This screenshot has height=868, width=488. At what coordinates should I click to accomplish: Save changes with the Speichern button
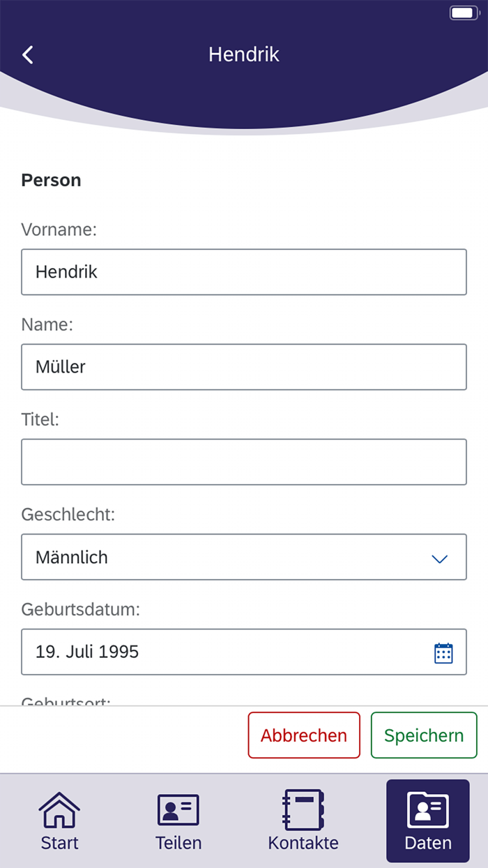tap(424, 735)
